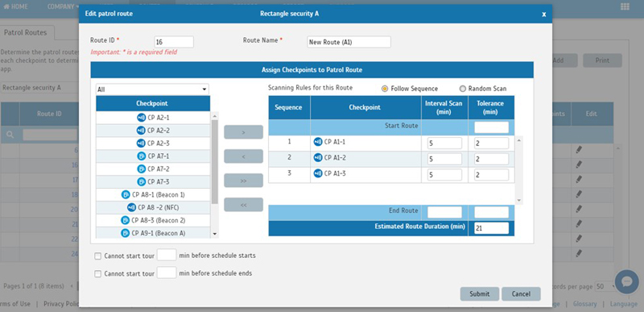Select the Follow Sequence radio option
Image resolution: width=644 pixels, height=312 pixels.
pyautogui.click(x=385, y=89)
